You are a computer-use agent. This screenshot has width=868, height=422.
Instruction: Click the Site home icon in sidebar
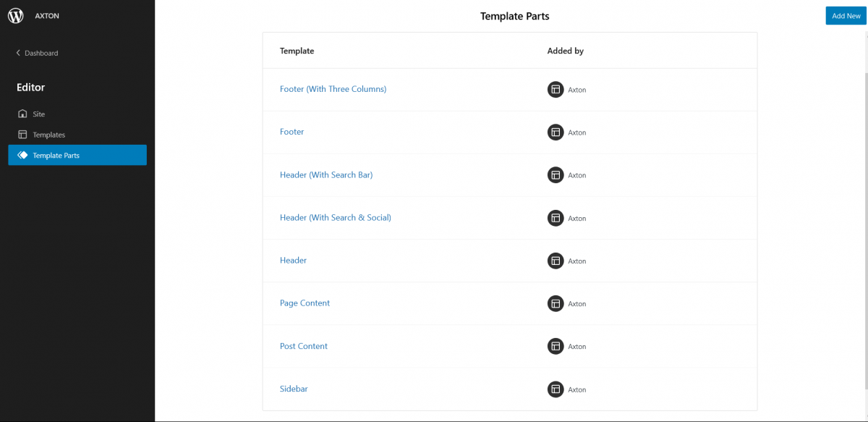(22, 114)
